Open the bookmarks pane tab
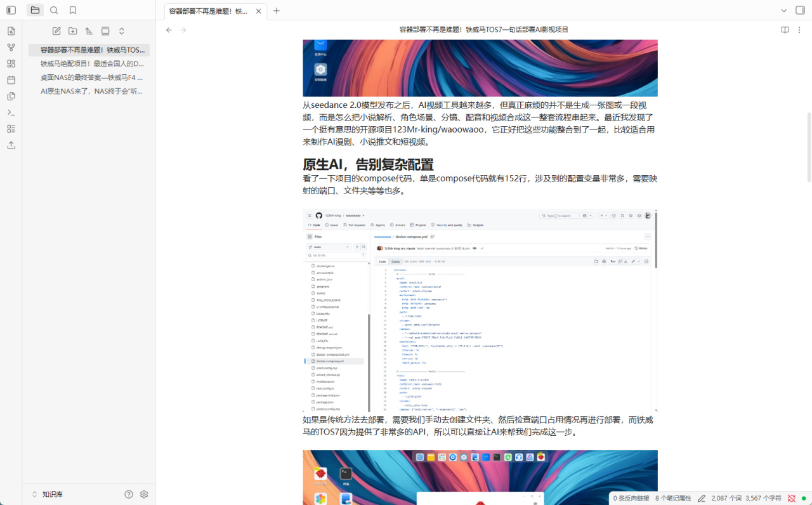 click(x=73, y=10)
